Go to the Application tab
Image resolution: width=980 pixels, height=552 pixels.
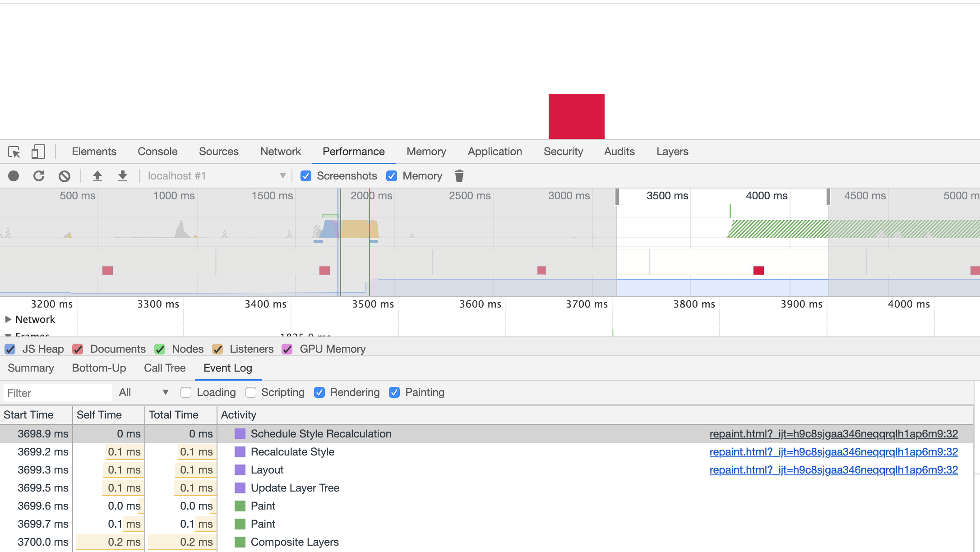tap(495, 152)
